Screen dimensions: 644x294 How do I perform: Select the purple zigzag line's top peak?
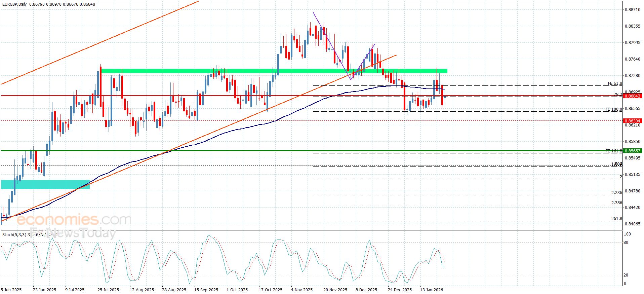click(313, 13)
